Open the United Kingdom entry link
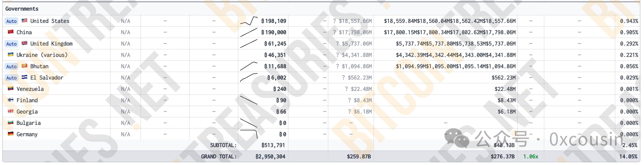644x165 pixels. (x=51, y=44)
